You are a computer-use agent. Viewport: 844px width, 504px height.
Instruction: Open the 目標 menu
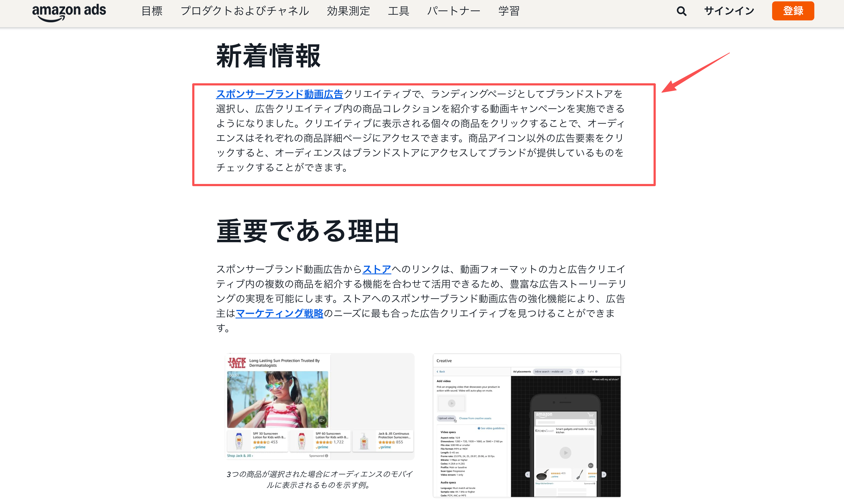pos(152,11)
